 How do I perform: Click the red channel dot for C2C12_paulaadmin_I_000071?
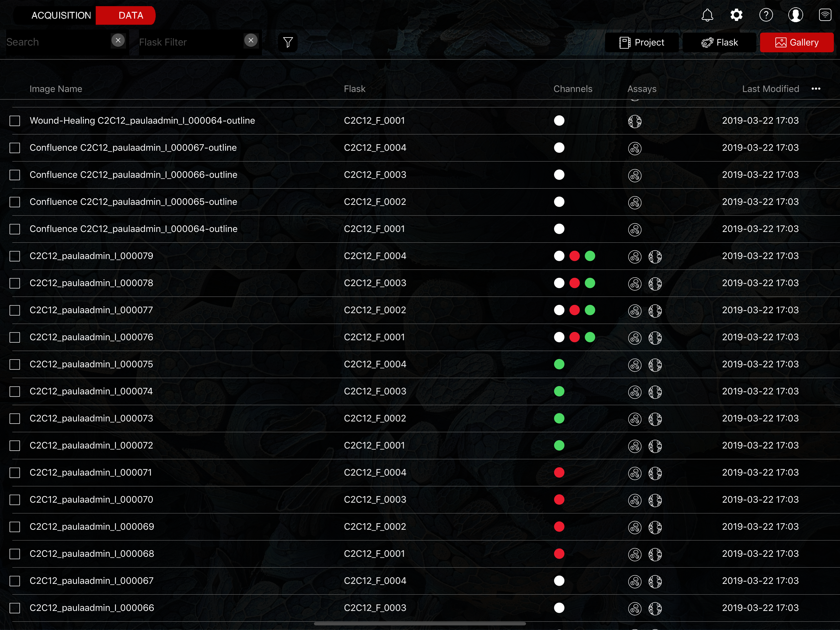click(559, 473)
